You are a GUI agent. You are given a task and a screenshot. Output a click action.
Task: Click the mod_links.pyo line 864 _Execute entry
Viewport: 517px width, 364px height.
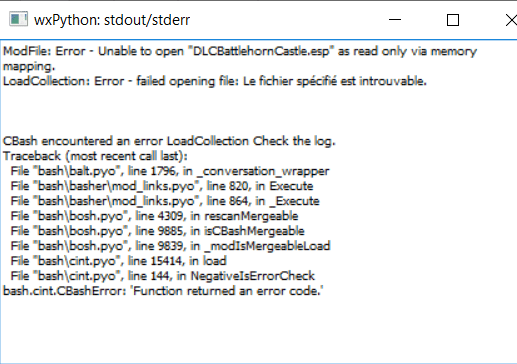[165, 201]
